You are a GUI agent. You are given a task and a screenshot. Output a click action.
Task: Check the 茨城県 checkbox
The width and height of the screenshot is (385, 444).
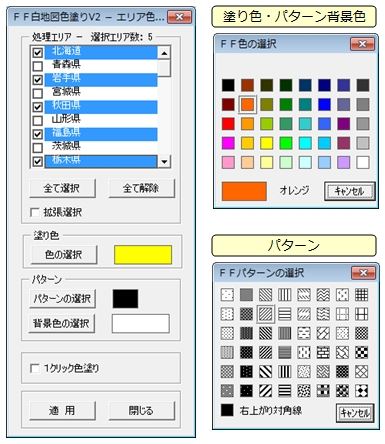tap(38, 148)
